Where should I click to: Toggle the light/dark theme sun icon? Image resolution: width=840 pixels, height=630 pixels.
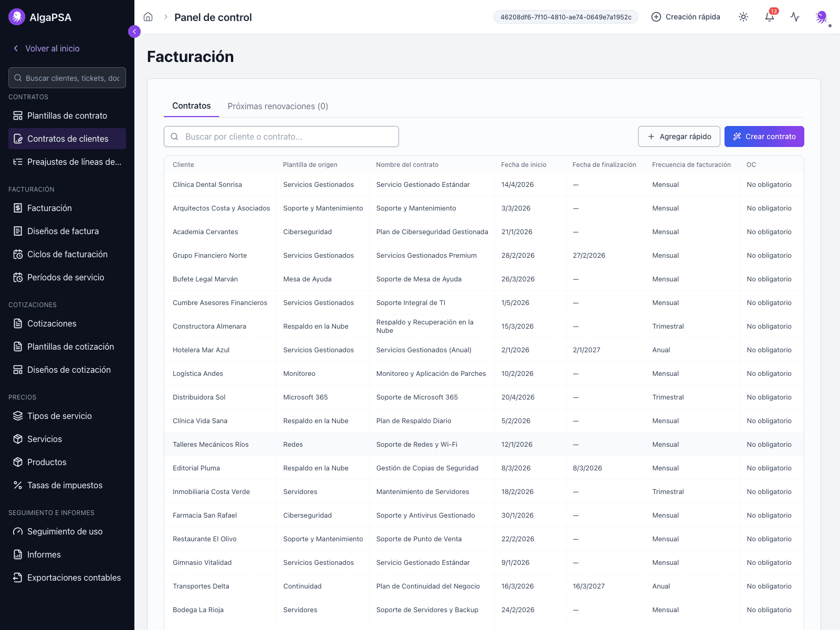pyautogui.click(x=743, y=17)
